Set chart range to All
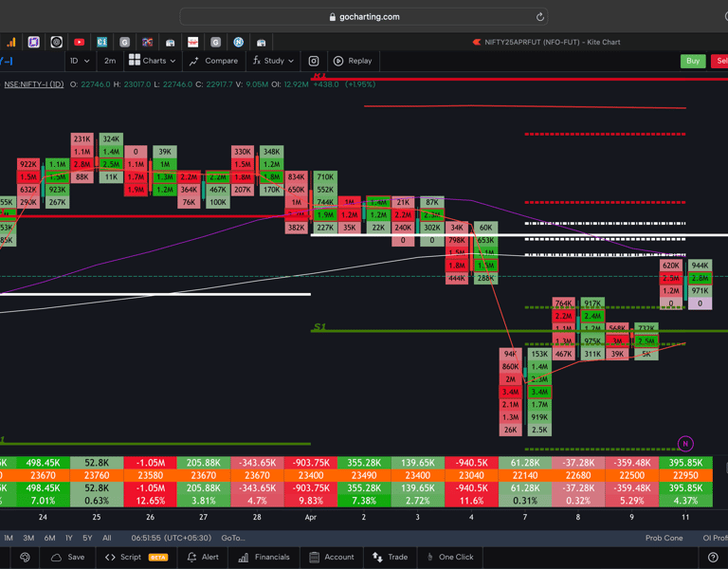This screenshot has width=728, height=569. 107,538
